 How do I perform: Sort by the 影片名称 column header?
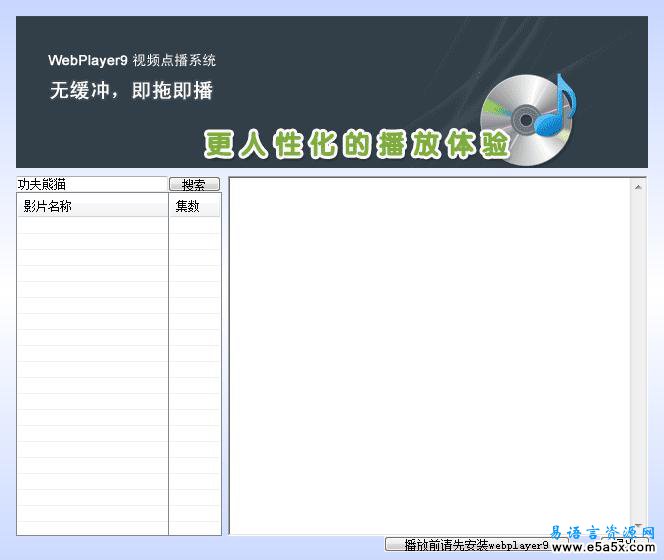pyautogui.click(x=92, y=207)
